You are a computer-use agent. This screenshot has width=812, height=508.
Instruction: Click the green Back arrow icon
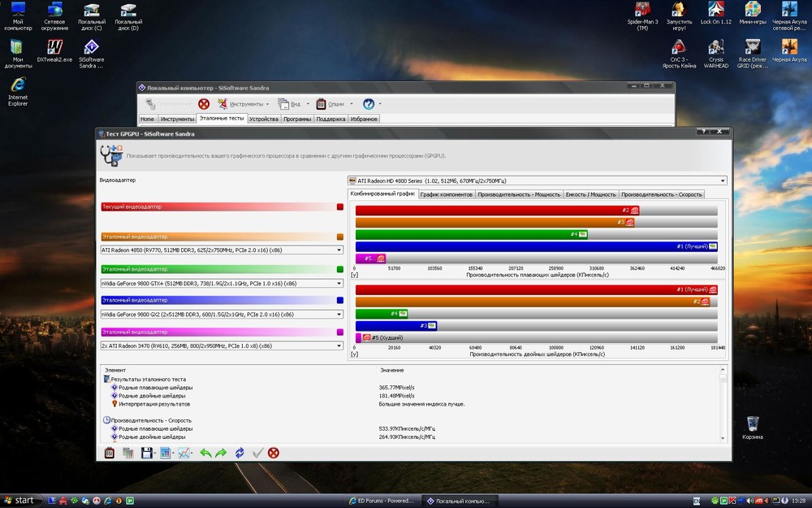[205, 453]
